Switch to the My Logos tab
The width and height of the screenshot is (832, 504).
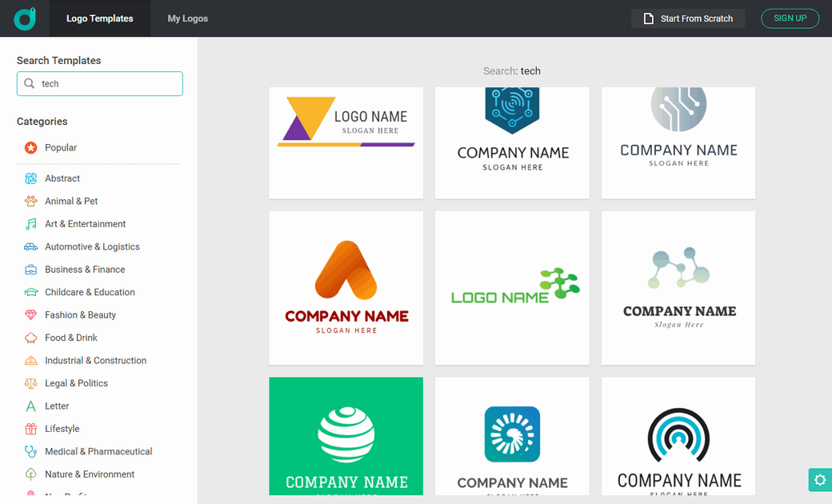(187, 18)
